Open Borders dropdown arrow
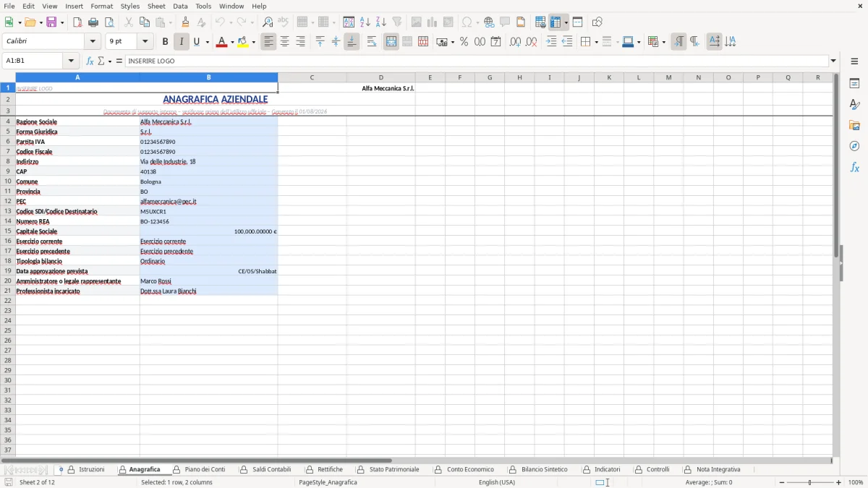The image size is (868, 488). (x=596, y=42)
